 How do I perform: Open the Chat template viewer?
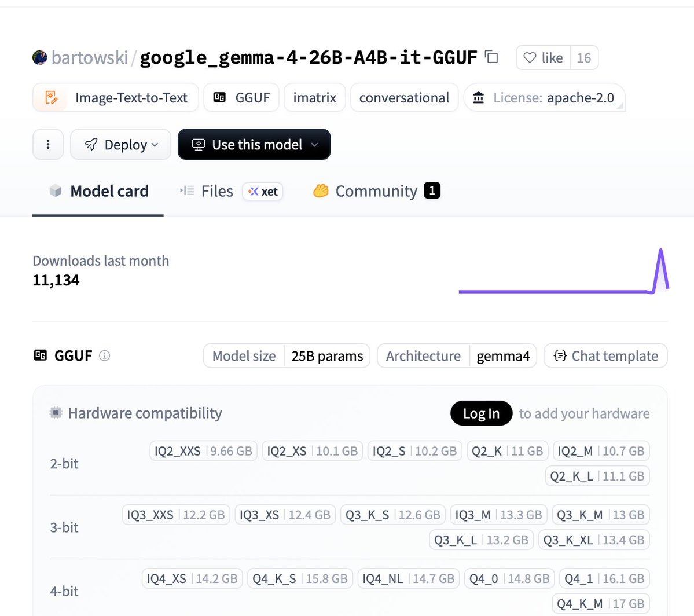point(605,355)
